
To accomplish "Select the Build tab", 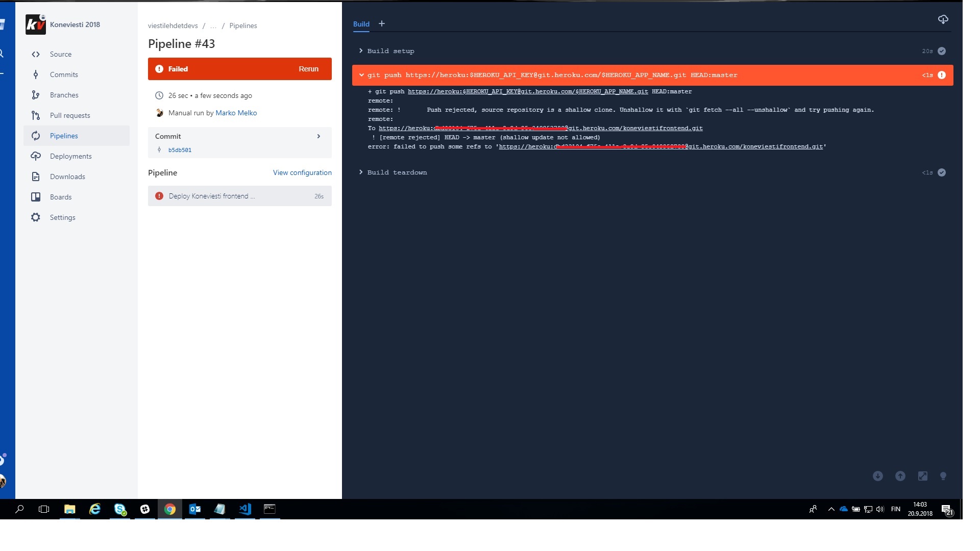I will click(361, 24).
